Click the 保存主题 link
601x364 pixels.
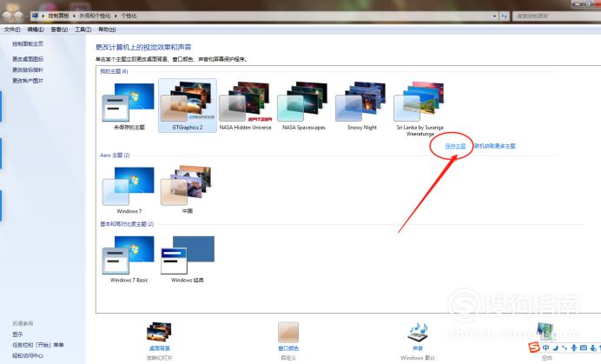[455, 146]
